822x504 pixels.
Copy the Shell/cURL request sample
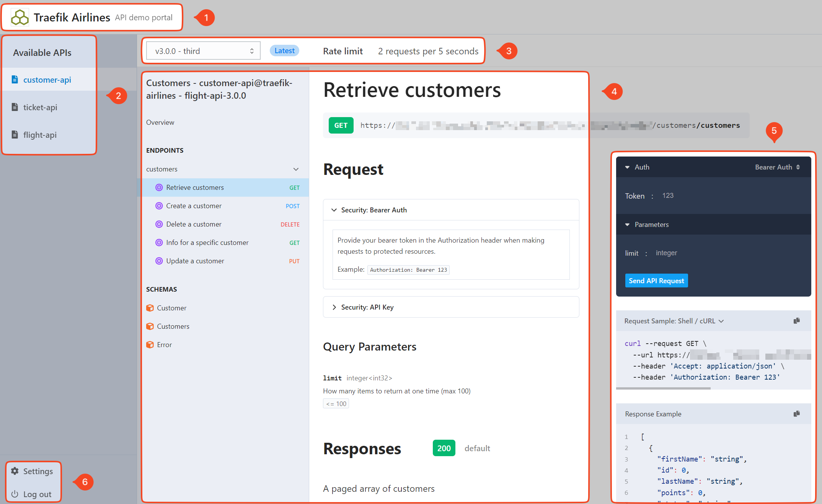pos(797,321)
